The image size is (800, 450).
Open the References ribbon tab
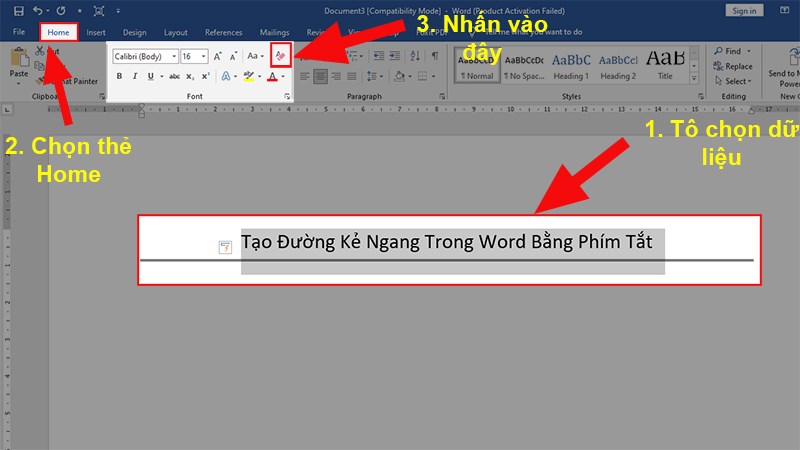pyautogui.click(x=223, y=33)
